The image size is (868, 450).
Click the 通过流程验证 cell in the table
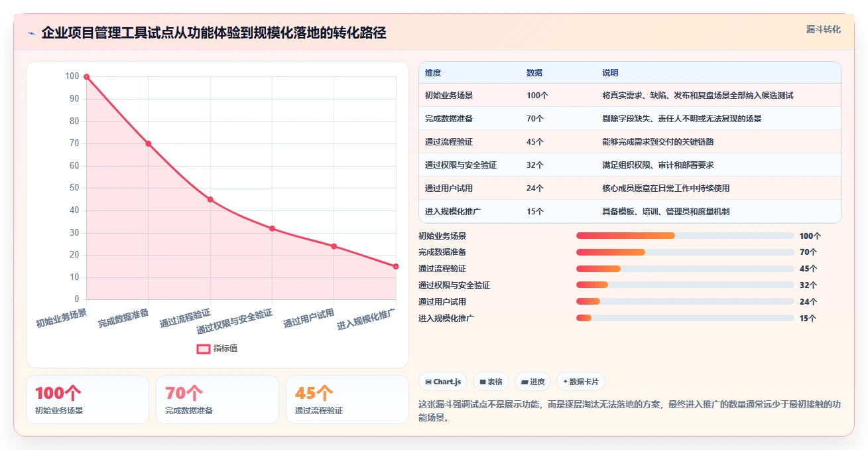click(449, 142)
